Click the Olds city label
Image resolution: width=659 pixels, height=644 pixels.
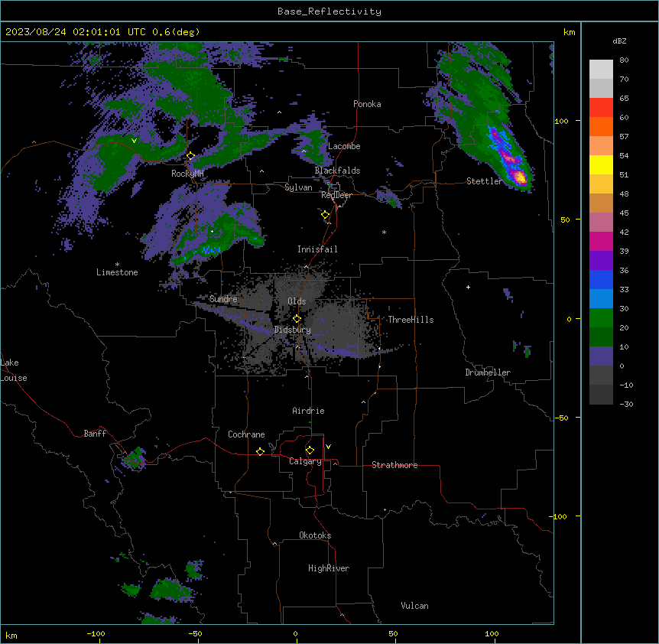297,301
